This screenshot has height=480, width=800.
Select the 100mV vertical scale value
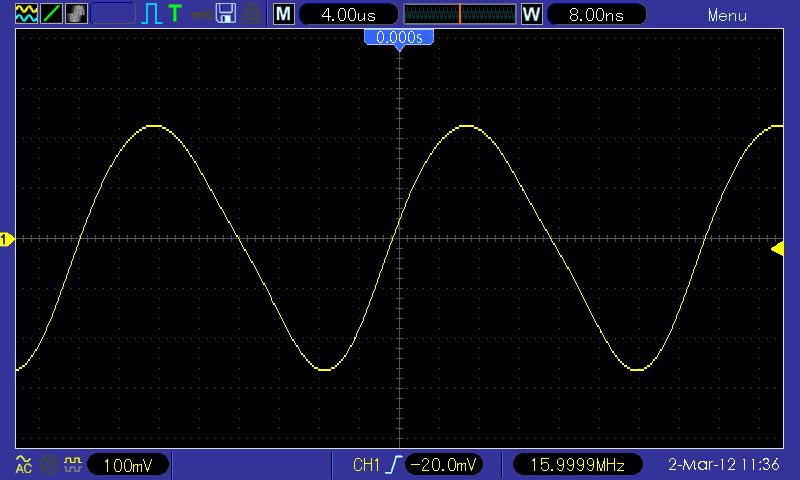(x=128, y=465)
